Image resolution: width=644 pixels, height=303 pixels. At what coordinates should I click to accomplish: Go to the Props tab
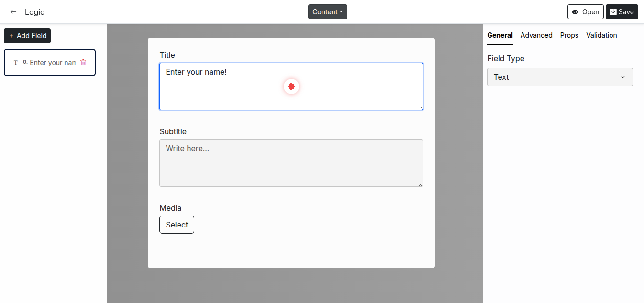click(x=569, y=35)
